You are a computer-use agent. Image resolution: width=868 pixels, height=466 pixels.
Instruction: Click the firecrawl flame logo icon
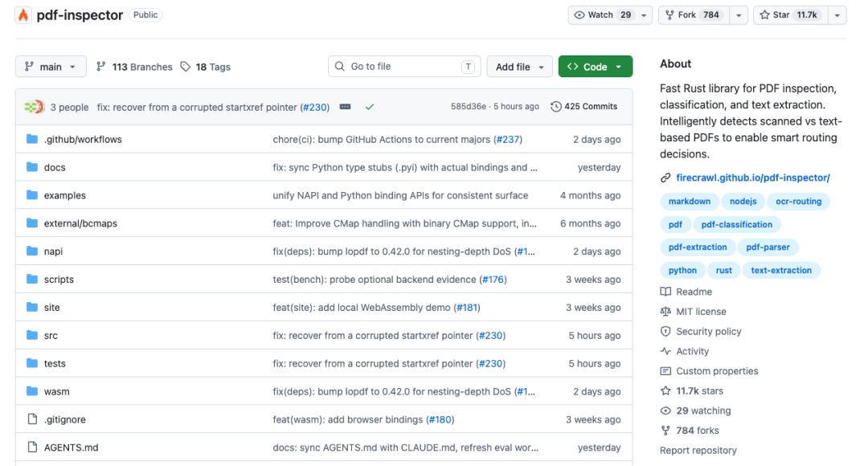tap(23, 15)
